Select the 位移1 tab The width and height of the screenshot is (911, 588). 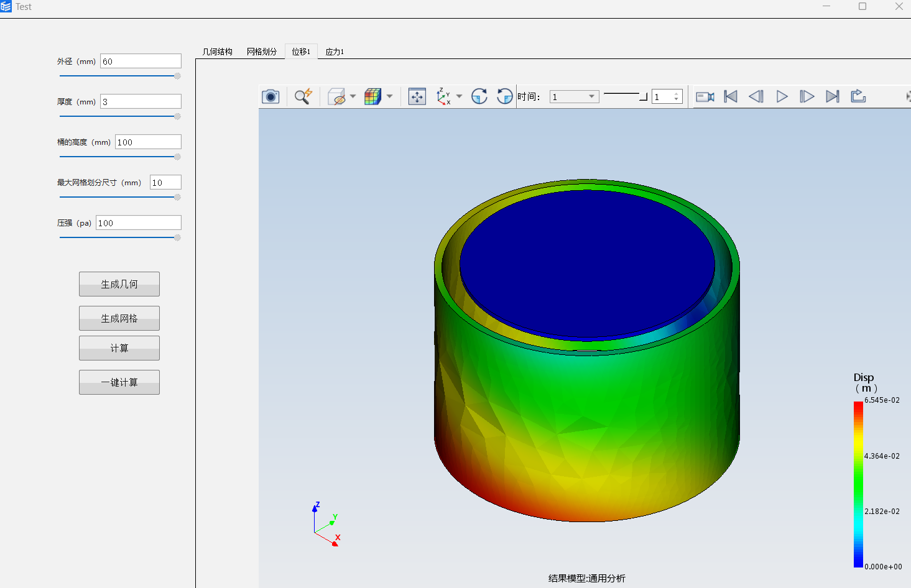(x=301, y=52)
